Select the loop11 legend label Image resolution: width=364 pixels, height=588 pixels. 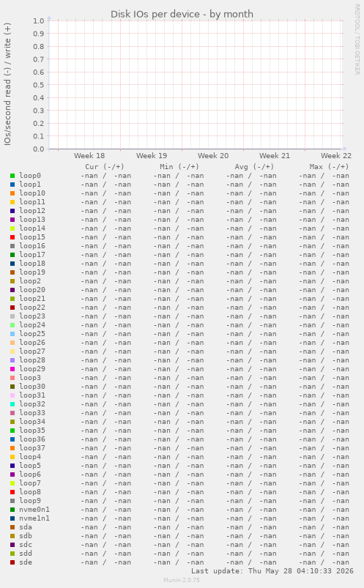point(32,202)
